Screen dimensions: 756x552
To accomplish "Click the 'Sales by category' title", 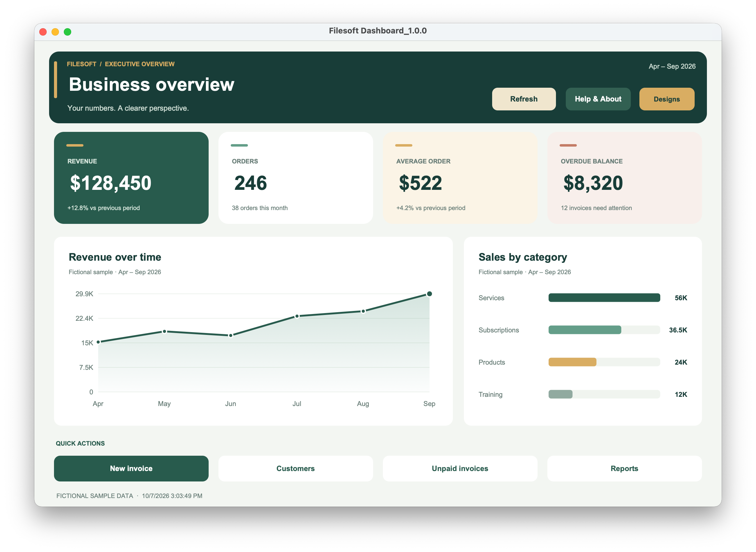I will coord(523,257).
